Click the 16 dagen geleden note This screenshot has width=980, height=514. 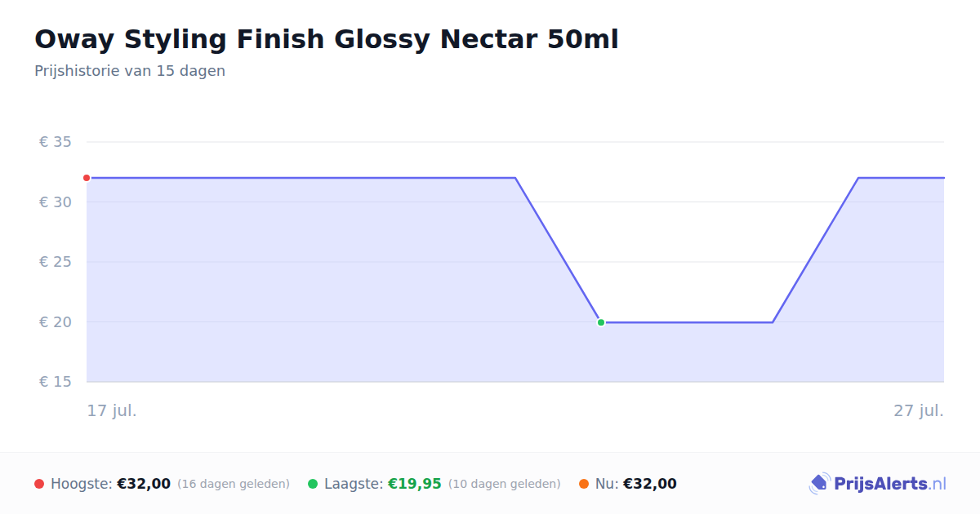pos(234,484)
